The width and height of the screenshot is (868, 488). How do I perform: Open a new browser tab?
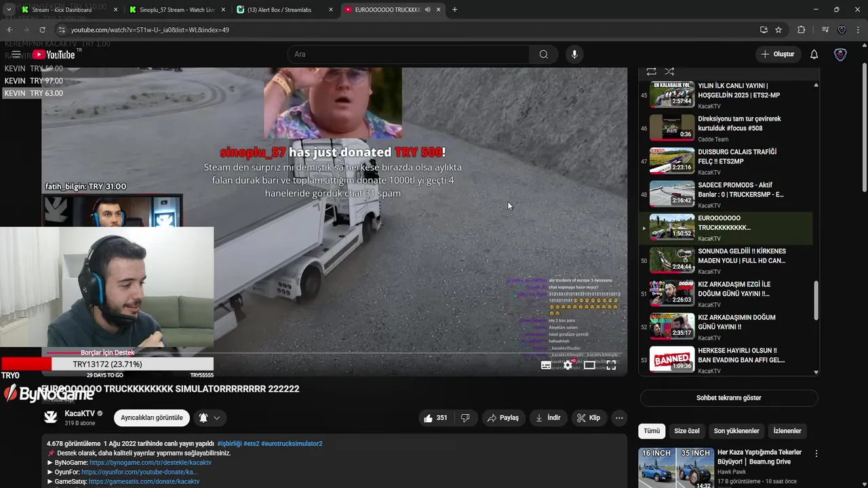(x=454, y=9)
